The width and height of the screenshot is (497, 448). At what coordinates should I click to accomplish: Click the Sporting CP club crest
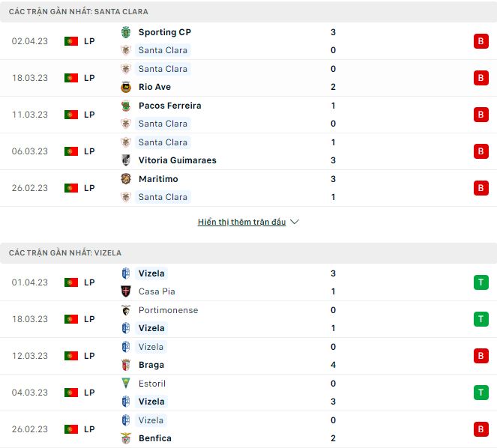(x=125, y=32)
